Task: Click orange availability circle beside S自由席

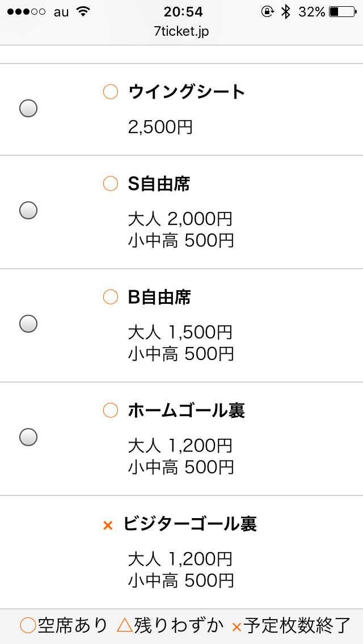Action: click(111, 184)
